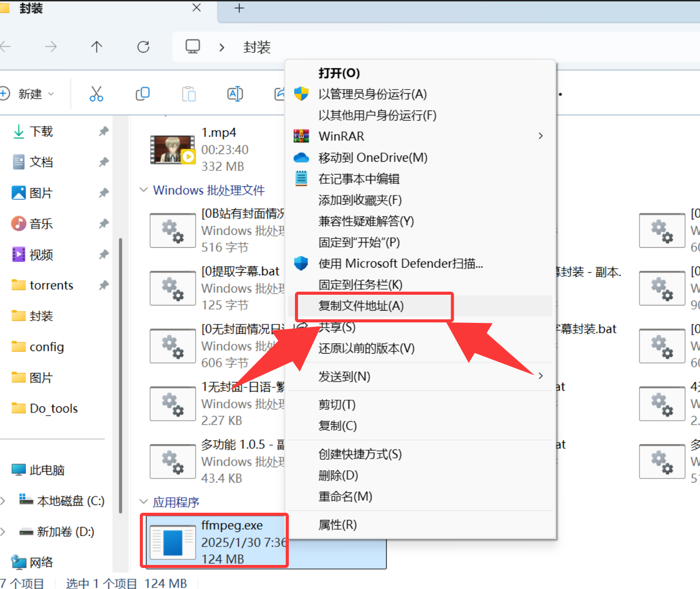Click the Copy icon in toolbar
The height and width of the screenshot is (589, 700).
pos(142,94)
